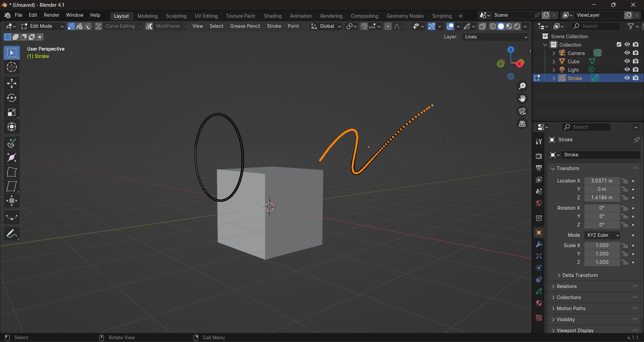
Task: Toggle X-ray display
Action: [483, 26]
